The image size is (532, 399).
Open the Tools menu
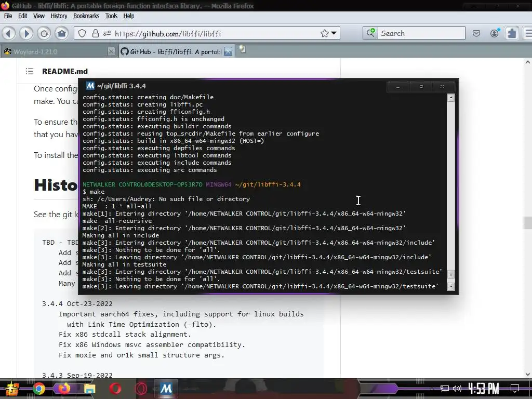111,16
